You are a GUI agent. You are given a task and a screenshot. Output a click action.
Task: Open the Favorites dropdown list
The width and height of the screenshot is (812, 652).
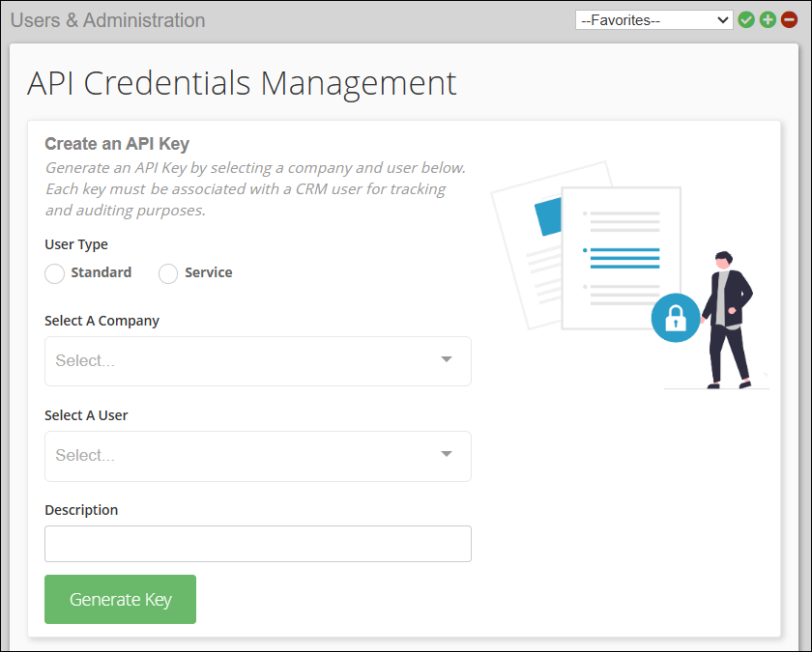(653, 20)
